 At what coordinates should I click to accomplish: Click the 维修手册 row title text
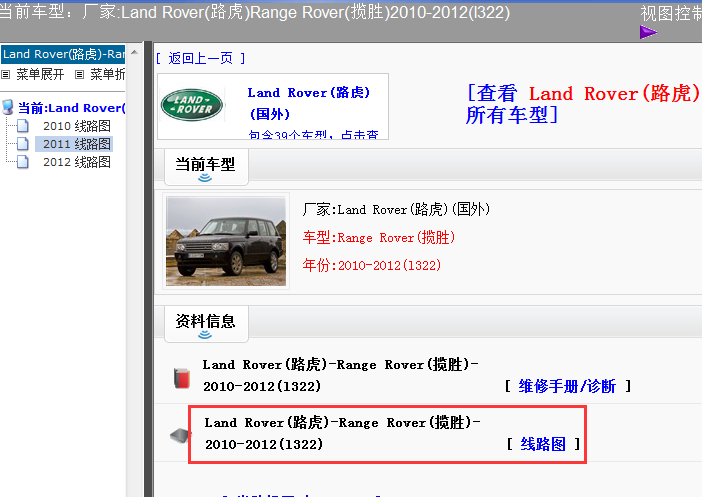(340, 375)
